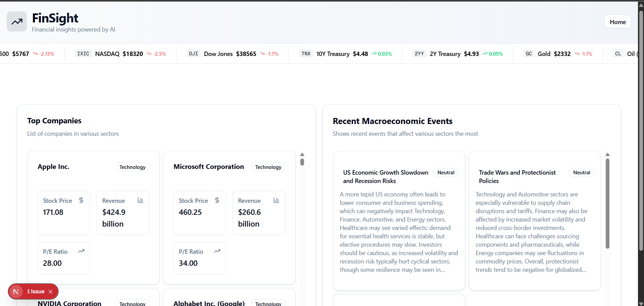Click the 10Y Treasury 0.03% change
Screen dimensions: 644x306
click(385, 54)
